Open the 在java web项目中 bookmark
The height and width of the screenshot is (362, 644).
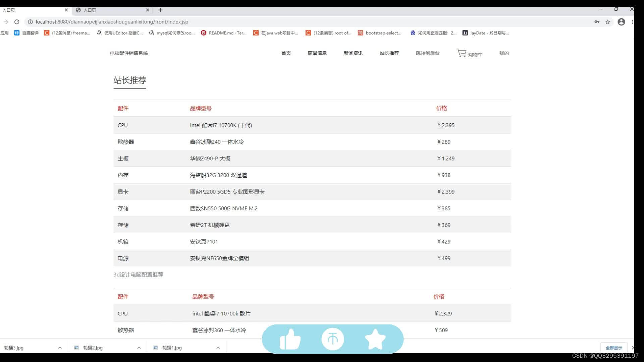point(276,33)
